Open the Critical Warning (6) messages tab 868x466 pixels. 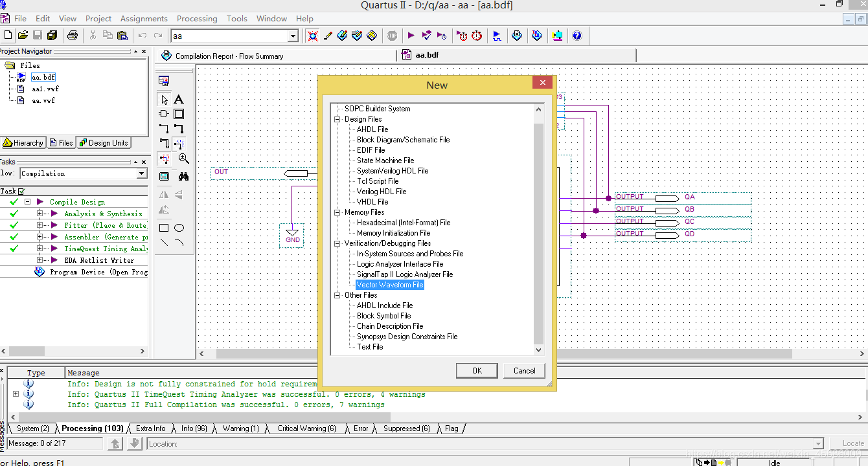point(306,428)
